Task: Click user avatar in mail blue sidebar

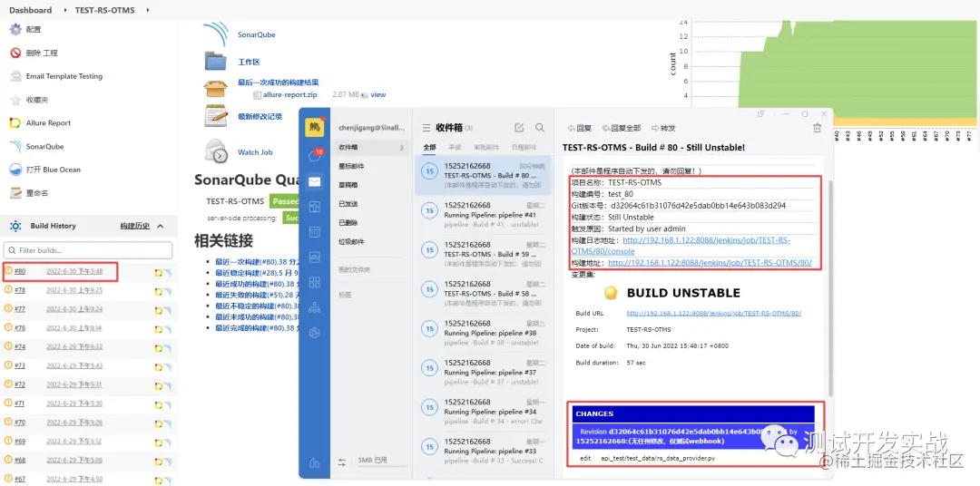Action: click(314, 127)
